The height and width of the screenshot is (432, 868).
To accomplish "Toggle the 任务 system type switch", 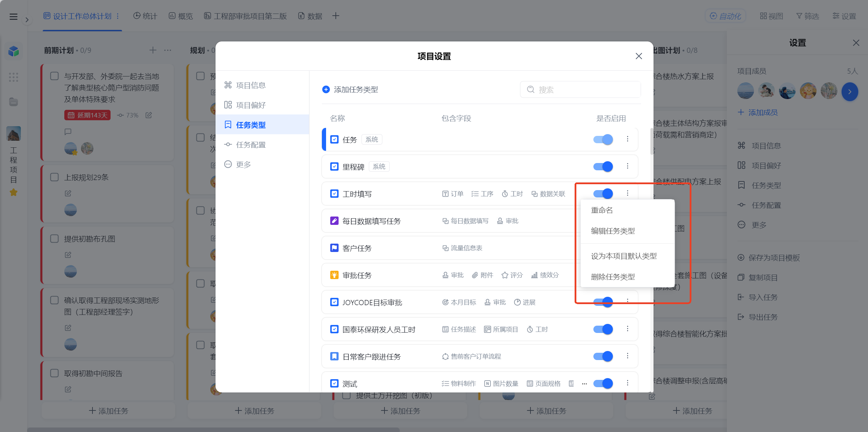I will tap(603, 139).
